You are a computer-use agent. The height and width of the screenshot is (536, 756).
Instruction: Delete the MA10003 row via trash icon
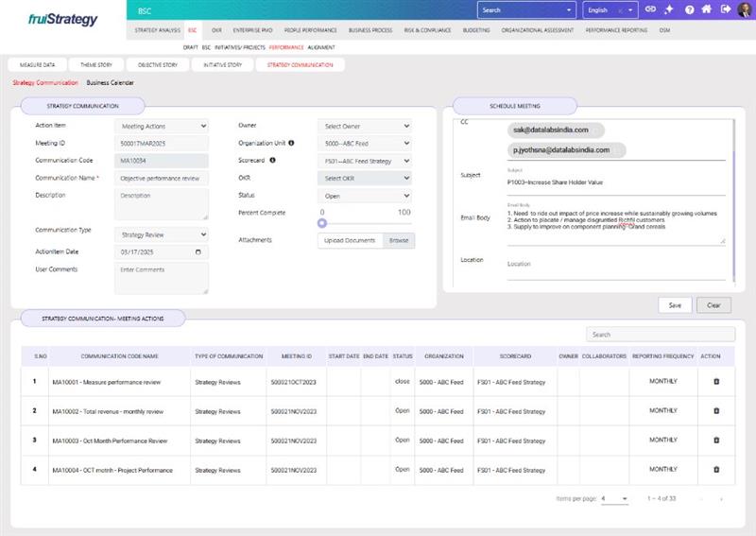pyautogui.click(x=716, y=441)
